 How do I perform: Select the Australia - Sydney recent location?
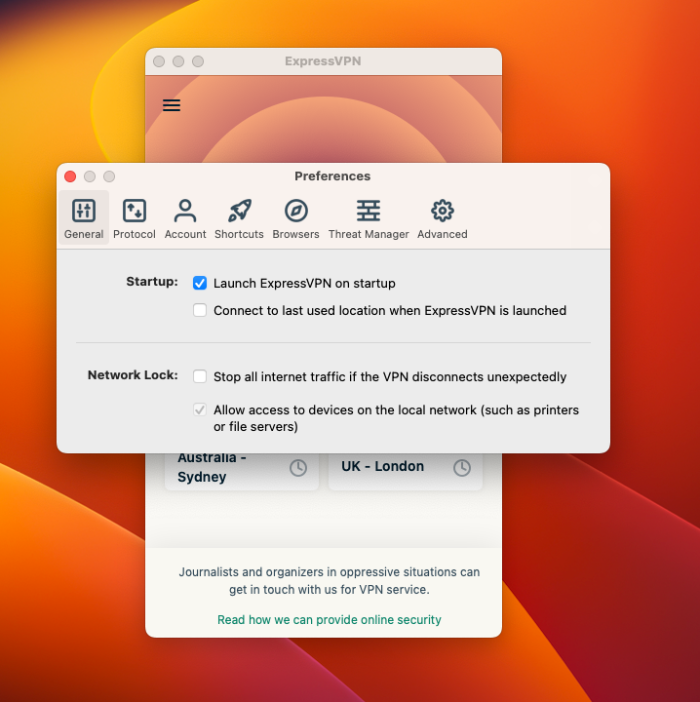tap(242, 470)
